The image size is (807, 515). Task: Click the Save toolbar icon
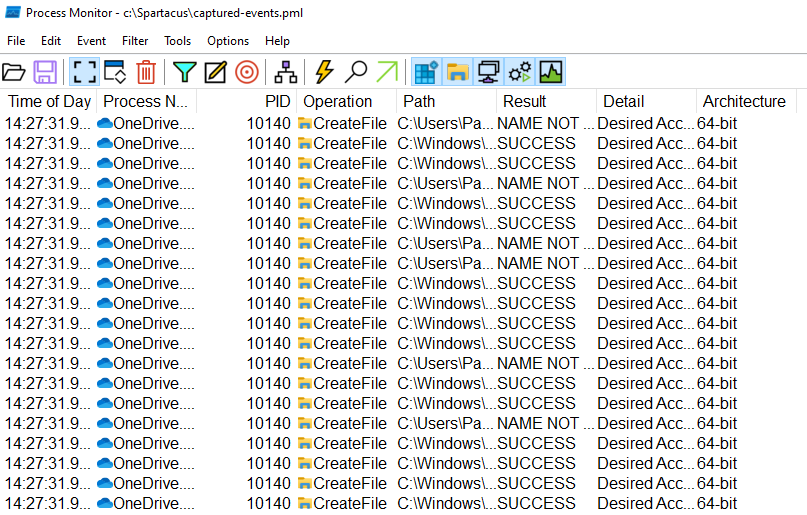coord(45,72)
